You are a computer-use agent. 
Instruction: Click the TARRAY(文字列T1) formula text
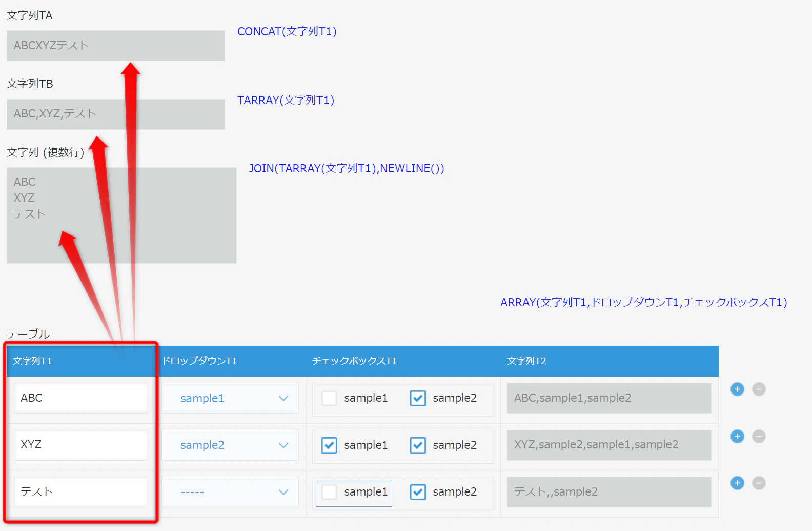[286, 101]
